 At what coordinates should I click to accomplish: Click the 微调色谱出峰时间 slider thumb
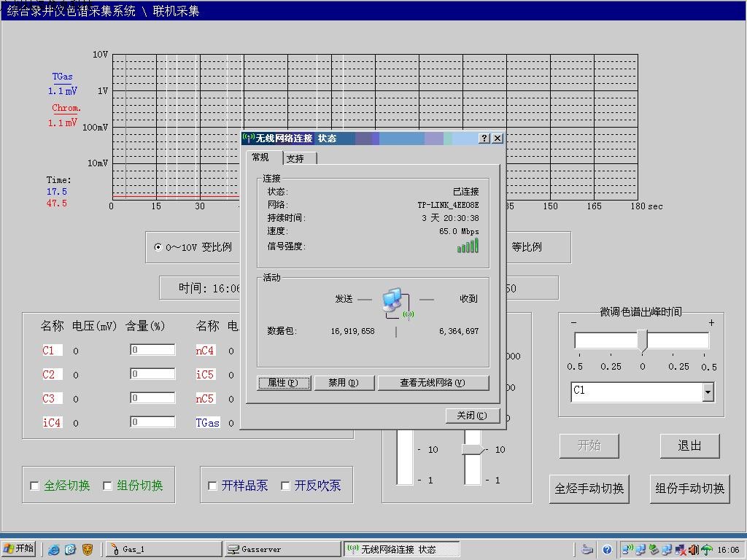click(643, 341)
